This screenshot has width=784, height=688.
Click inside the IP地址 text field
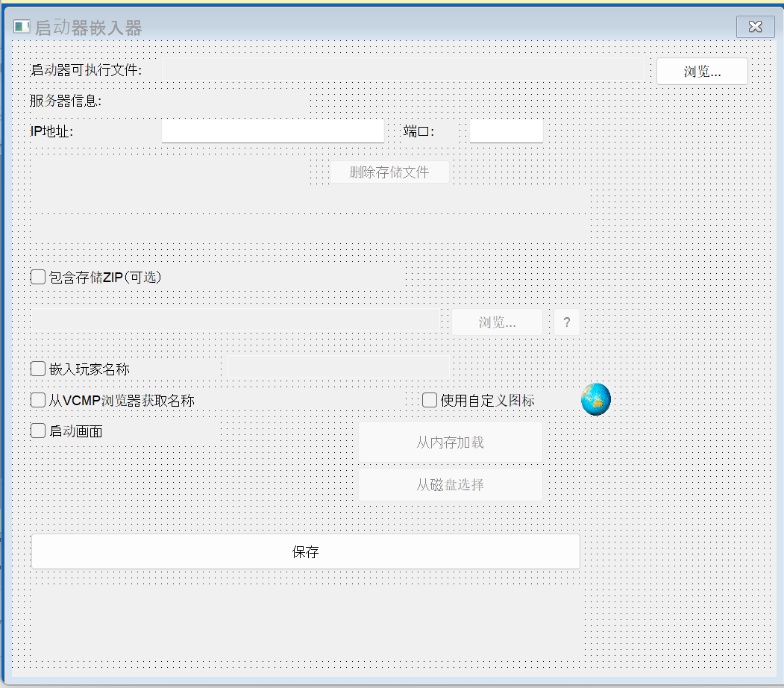(x=272, y=130)
